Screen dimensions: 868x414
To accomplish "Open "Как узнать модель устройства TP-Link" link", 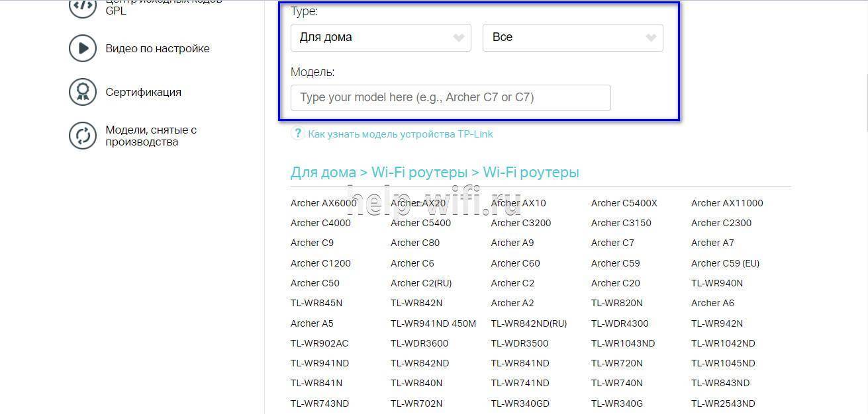I will coord(400,134).
